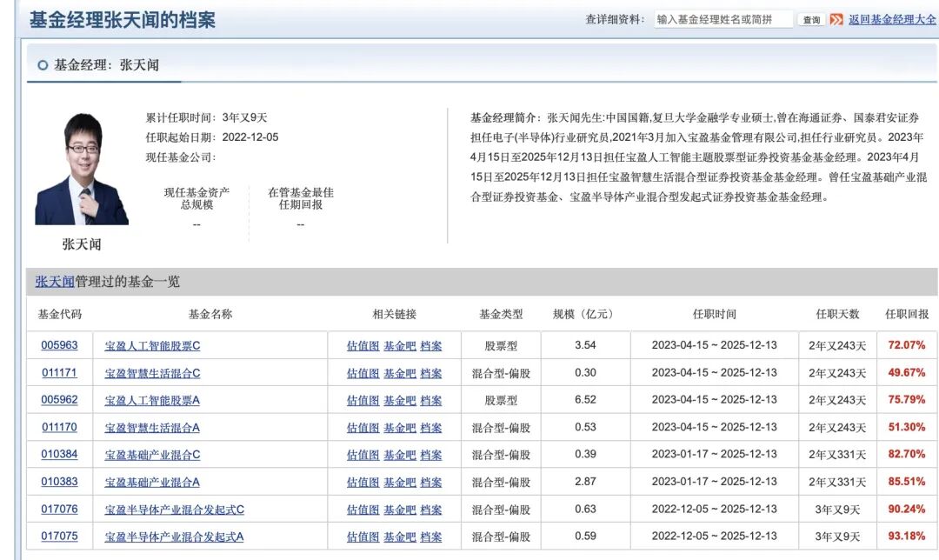Image resolution: width=939 pixels, height=560 pixels.
Task: Open the 宝盈智慧生活混合C fund link
Action: tap(153, 373)
